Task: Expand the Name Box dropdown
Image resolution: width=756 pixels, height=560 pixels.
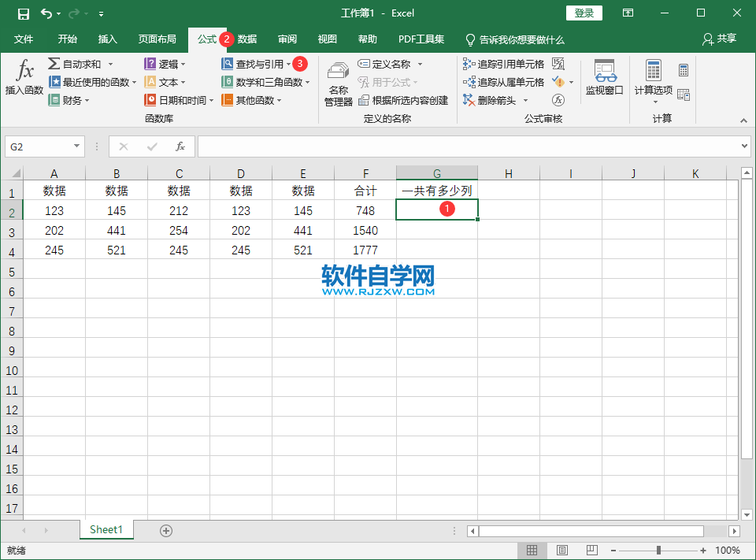Action: pos(76,146)
